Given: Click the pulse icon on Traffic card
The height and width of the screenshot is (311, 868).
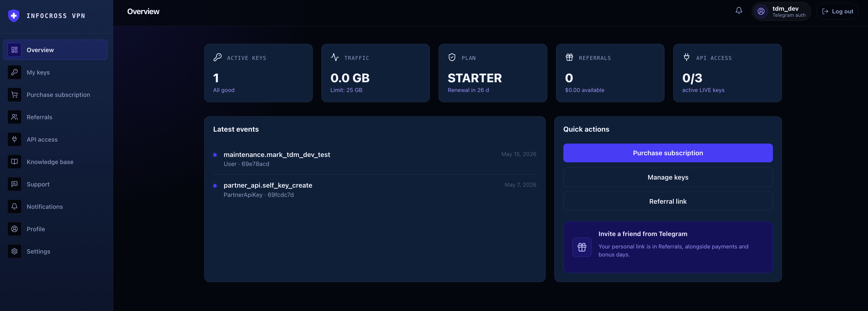Looking at the screenshot, I should click(x=335, y=57).
